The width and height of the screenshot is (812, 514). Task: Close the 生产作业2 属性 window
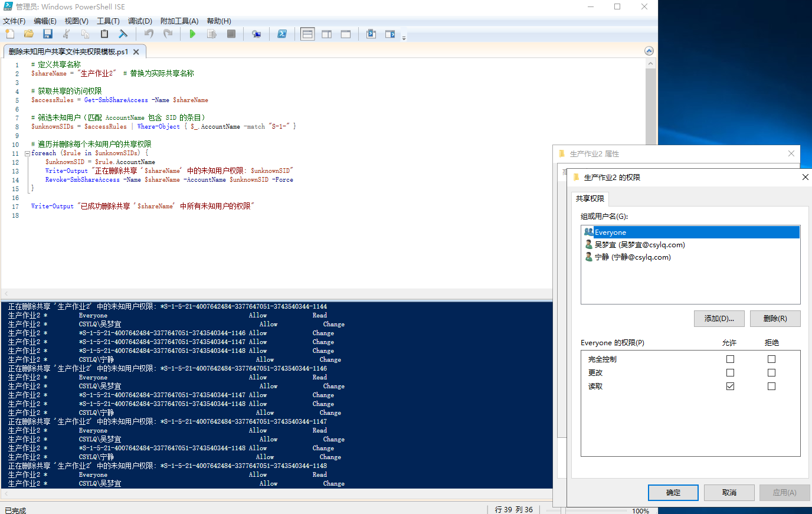(791, 153)
